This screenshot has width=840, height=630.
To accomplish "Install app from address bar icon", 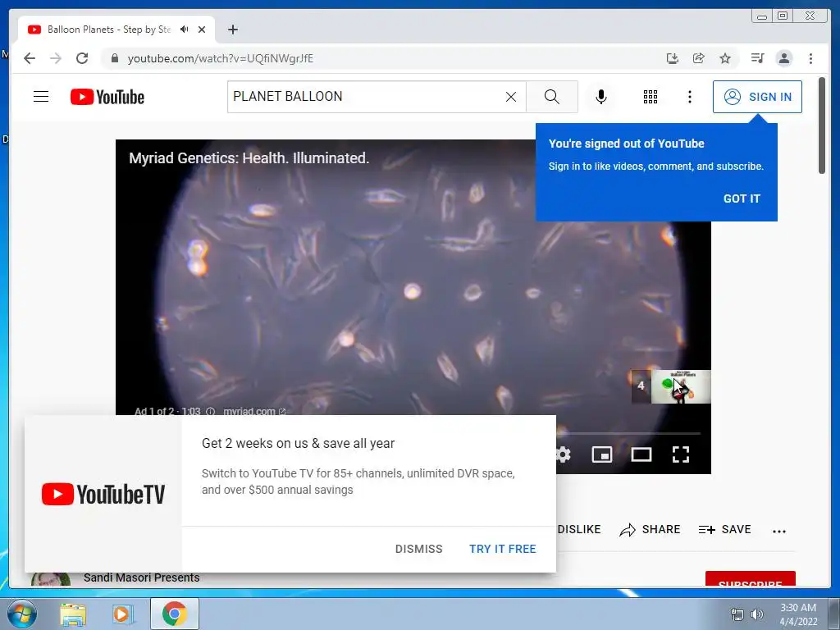I will [673, 58].
